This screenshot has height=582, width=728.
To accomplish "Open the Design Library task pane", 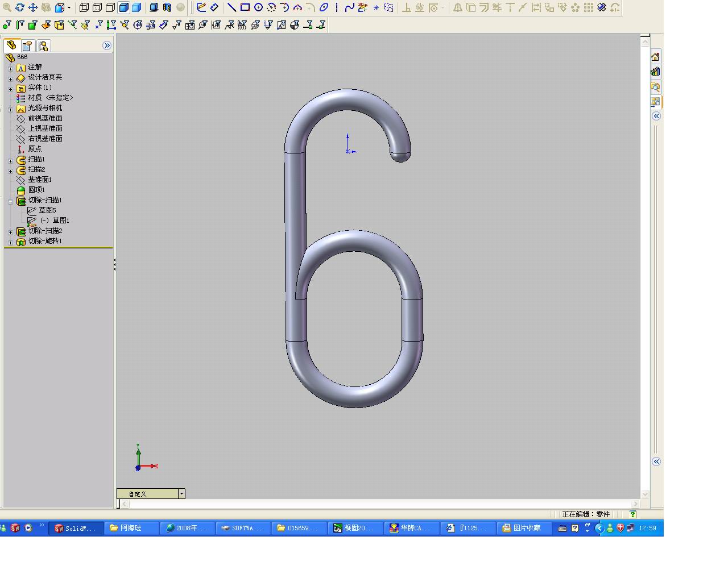I will point(655,72).
